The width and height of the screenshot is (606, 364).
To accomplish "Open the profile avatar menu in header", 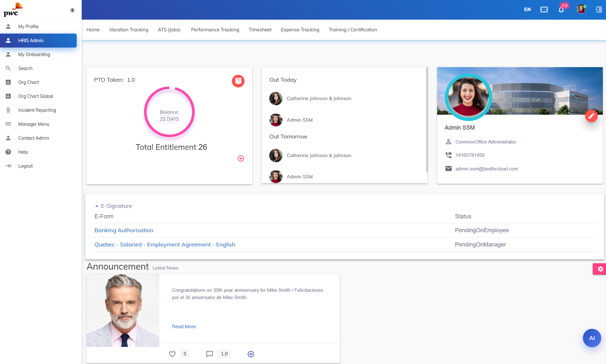I will (581, 9).
